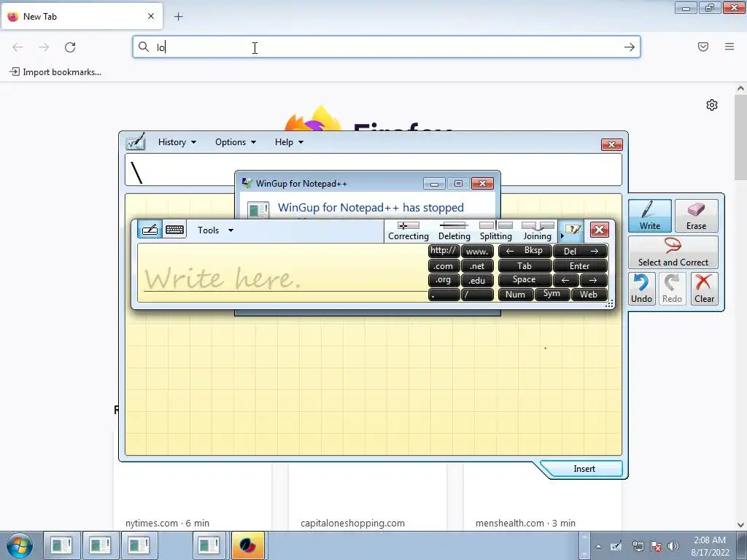747x560 pixels.
Task: Undo the last ink stroke
Action: click(641, 289)
